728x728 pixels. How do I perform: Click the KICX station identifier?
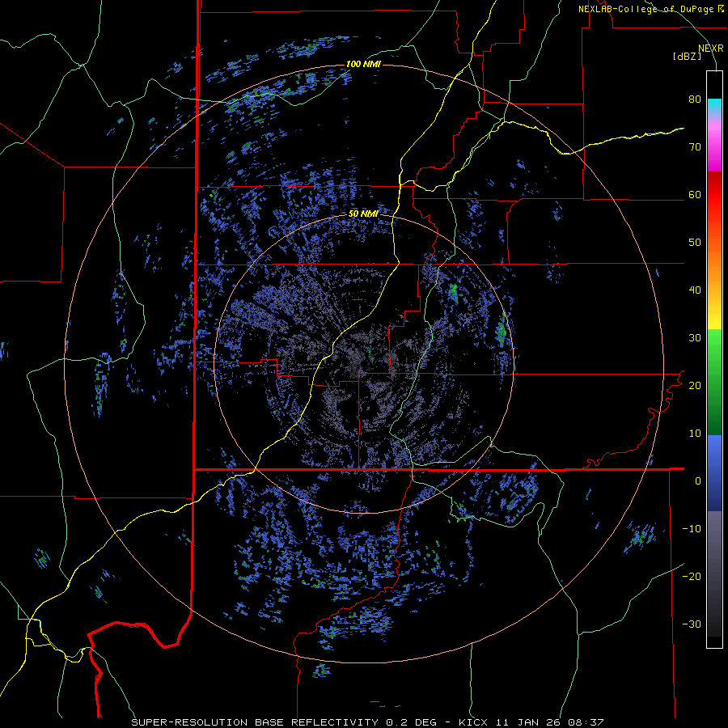pos(474,722)
